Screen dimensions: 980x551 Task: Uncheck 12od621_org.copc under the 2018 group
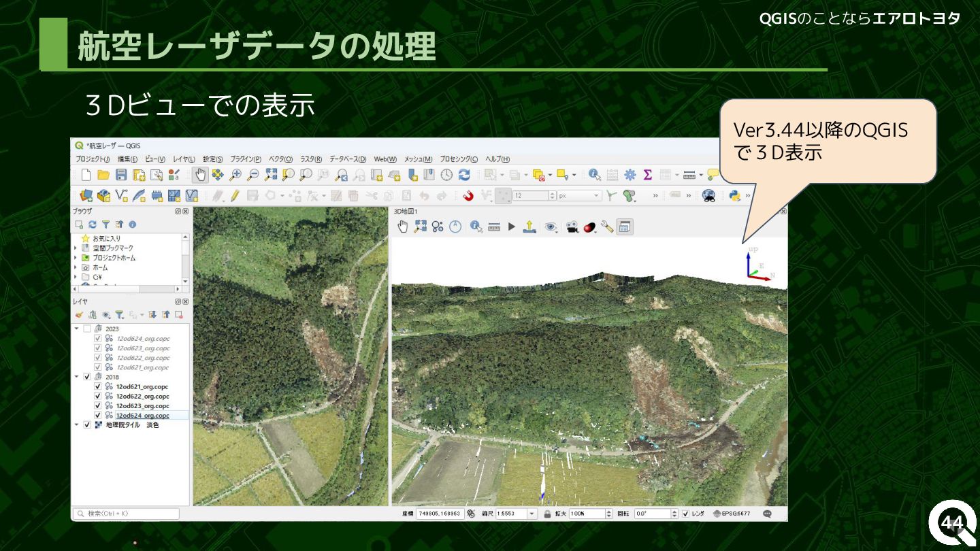click(97, 386)
